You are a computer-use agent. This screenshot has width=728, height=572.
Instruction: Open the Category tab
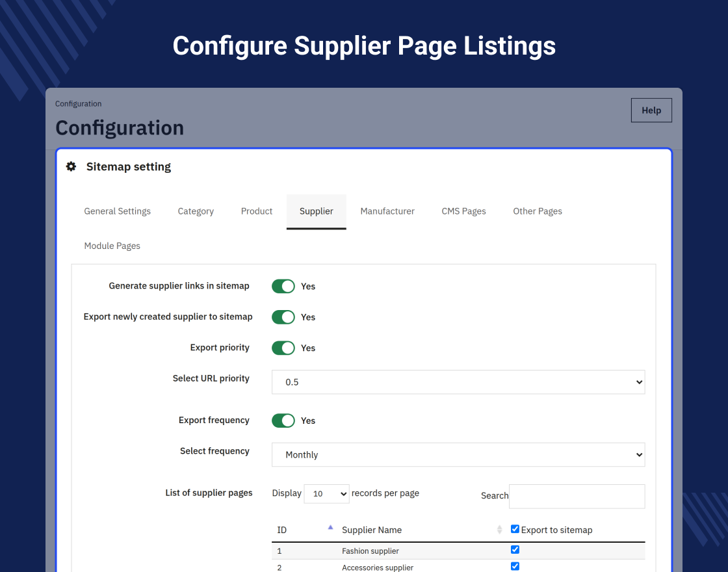pyautogui.click(x=196, y=211)
